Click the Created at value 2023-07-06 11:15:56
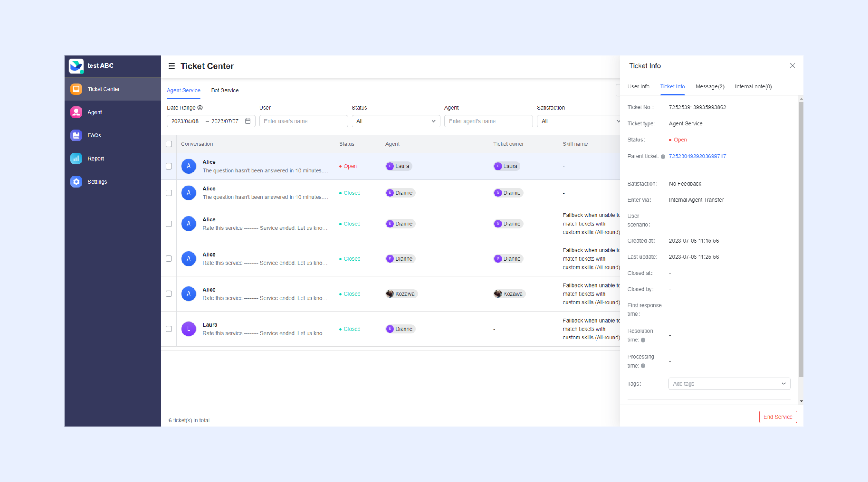This screenshot has width=868, height=482. tap(694, 241)
